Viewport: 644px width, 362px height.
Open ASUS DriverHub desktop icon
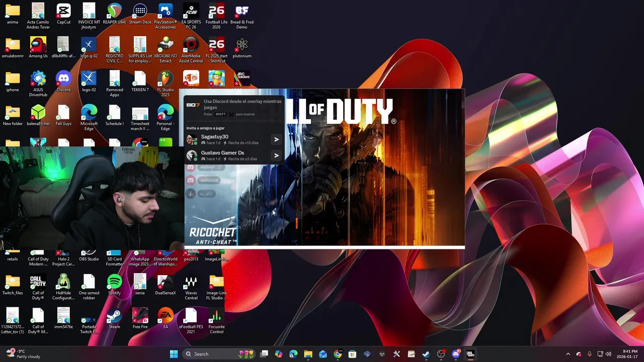(x=38, y=84)
